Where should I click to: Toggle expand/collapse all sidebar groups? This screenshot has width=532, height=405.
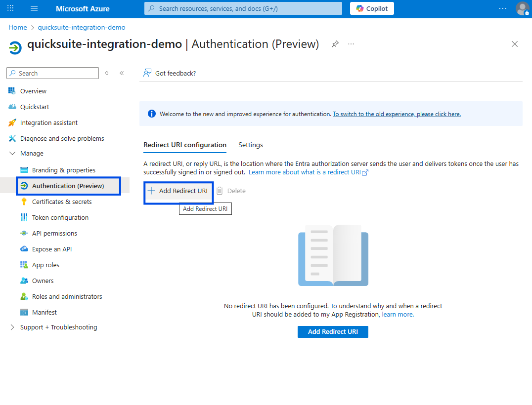point(107,73)
